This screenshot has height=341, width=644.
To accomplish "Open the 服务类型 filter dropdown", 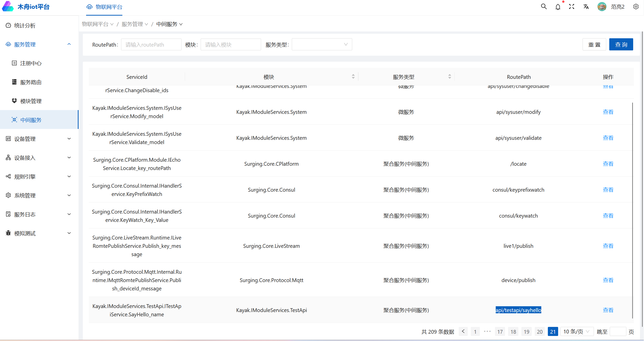I will click(x=322, y=45).
